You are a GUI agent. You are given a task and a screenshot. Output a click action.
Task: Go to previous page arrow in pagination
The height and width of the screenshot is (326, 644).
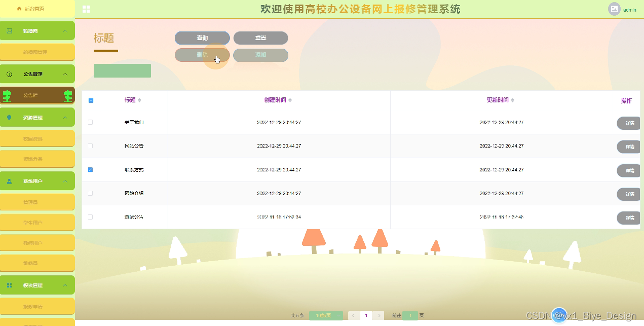point(353,315)
